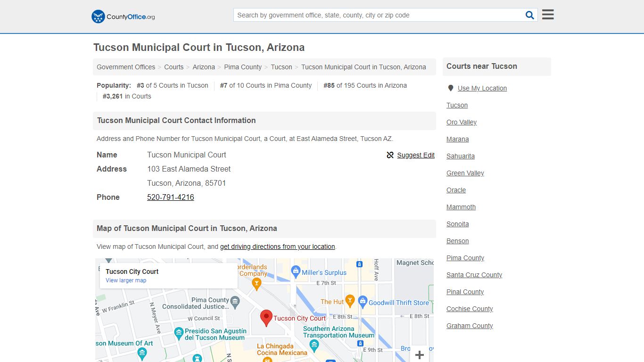This screenshot has height=362, width=644.
Task: Click The Hut bar marker on map
Action: [x=350, y=300]
